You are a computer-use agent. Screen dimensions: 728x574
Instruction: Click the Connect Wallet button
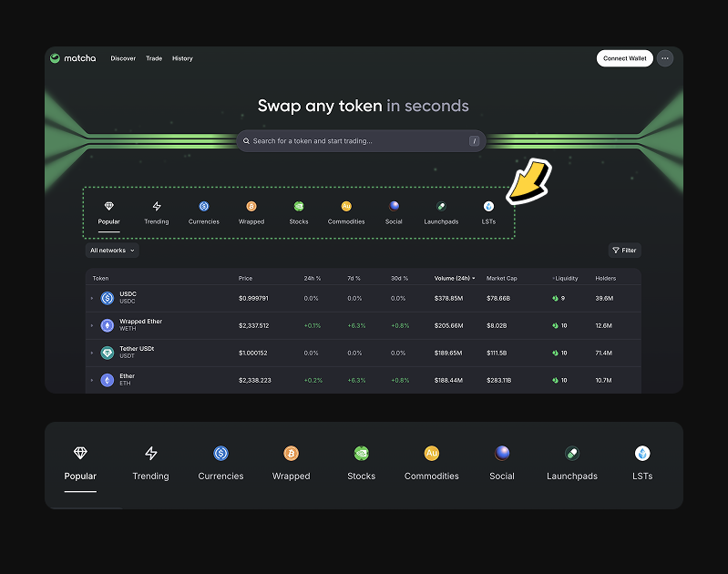624,58
